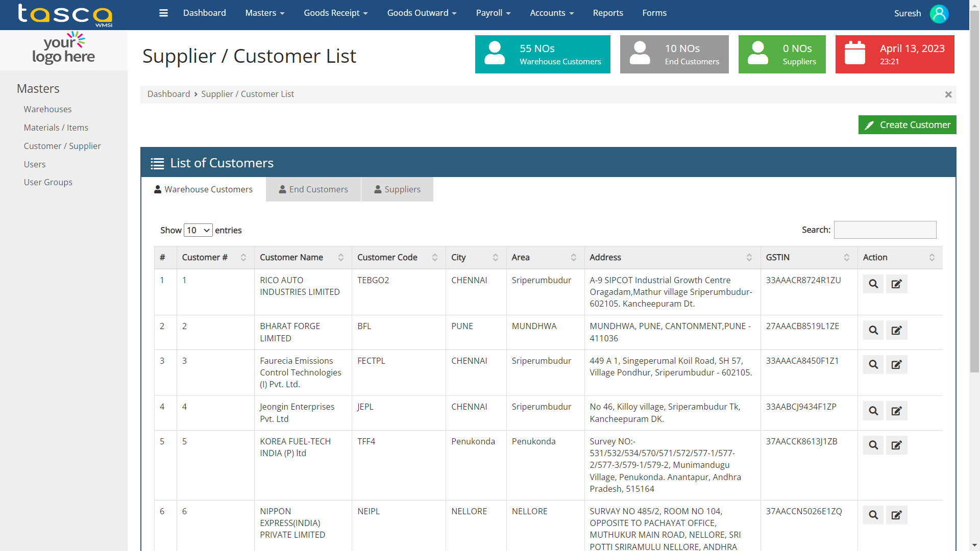View details of Faurecia Emissions row

pyautogui.click(x=873, y=364)
